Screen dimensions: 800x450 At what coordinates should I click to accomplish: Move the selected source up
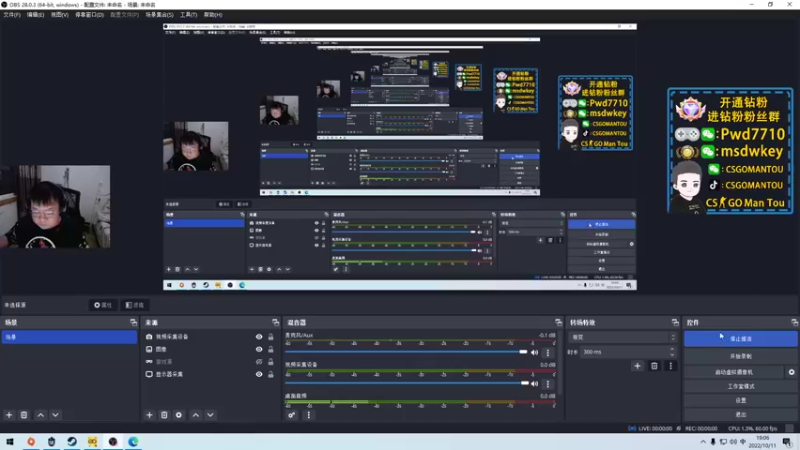coord(195,415)
